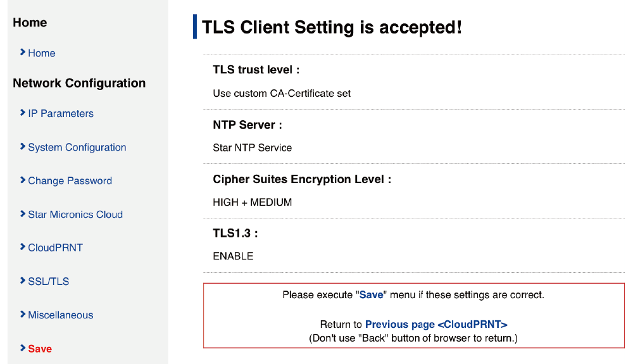Return via Previous page <CloudPRNT> link

436,325
